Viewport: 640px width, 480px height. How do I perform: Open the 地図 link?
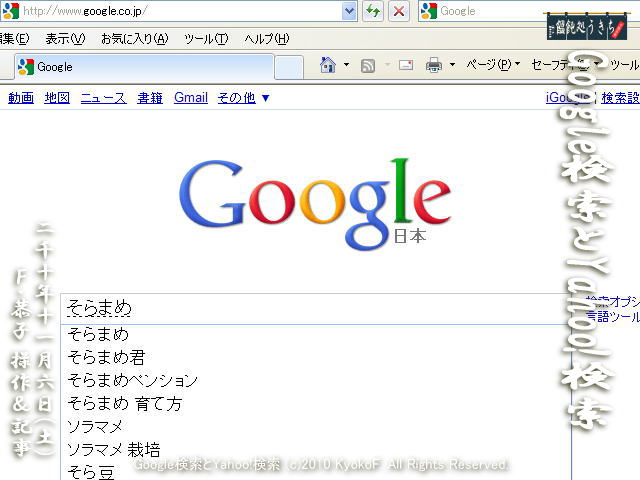click(x=57, y=98)
